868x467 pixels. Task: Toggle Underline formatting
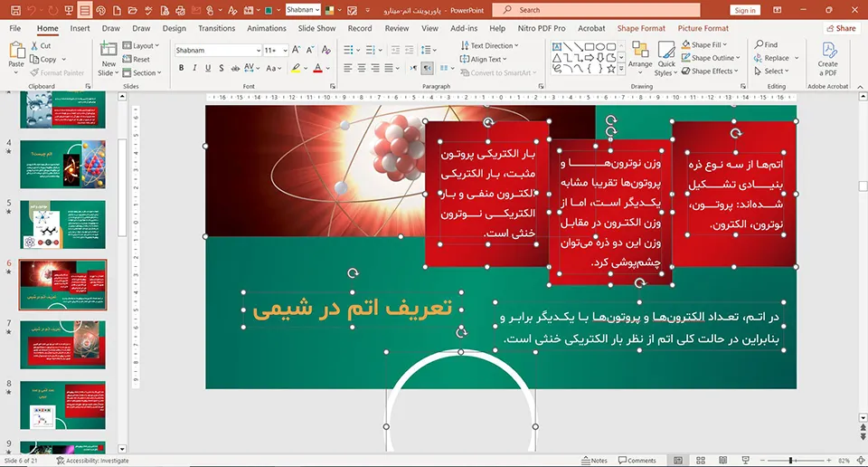208,68
